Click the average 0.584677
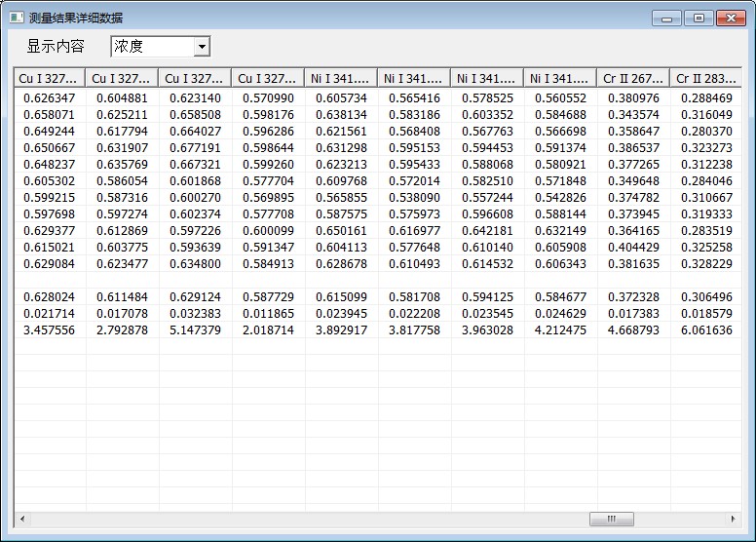 point(560,296)
